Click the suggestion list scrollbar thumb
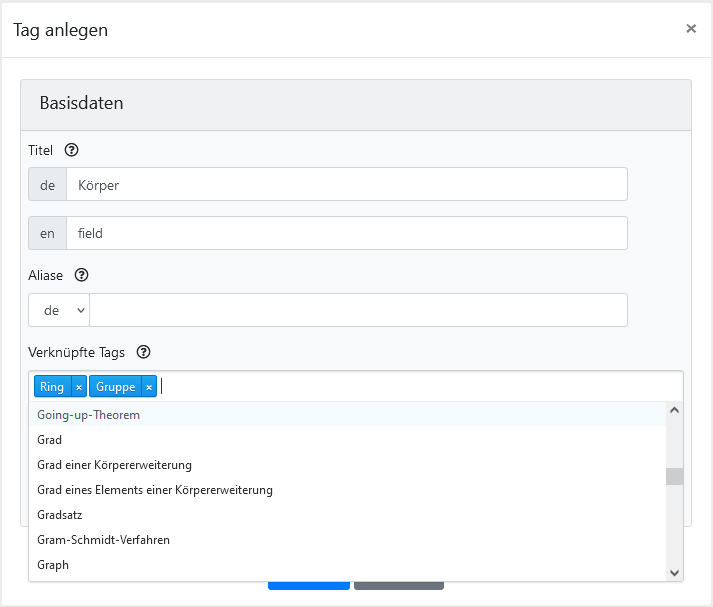Screen dimensions: 713x607 click(x=675, y=476)
